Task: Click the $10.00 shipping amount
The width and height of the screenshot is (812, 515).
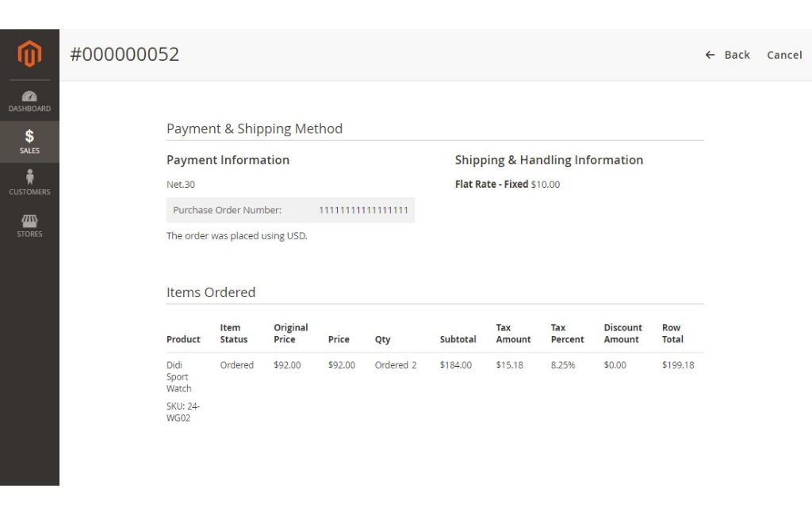Action: (546, 185)
